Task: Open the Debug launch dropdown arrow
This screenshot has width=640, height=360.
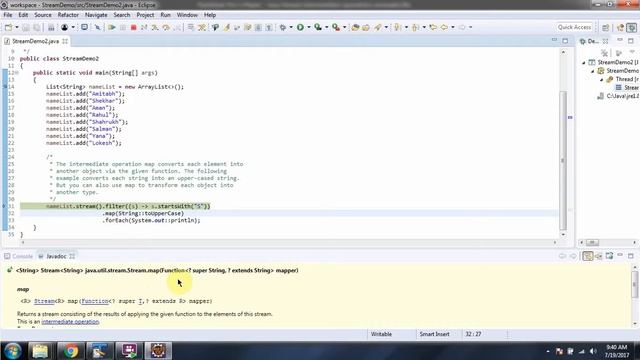Action: coord(291,27)
